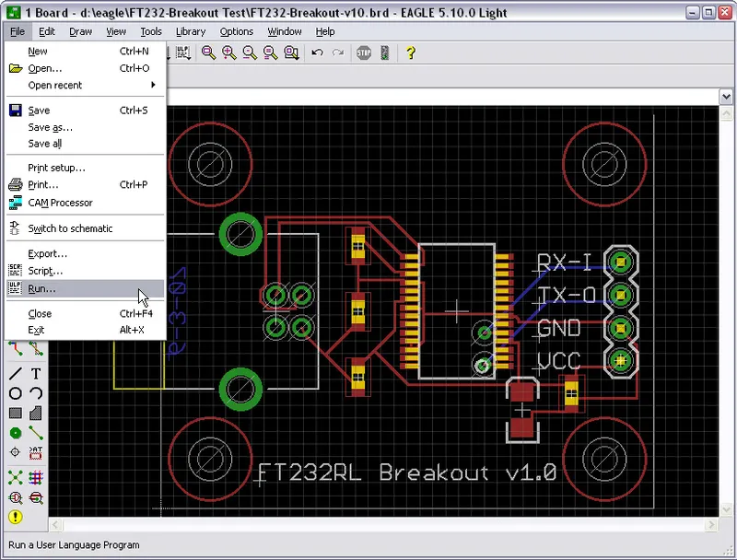Run the Ratsnest command from the toolbar
The width and height of the screenshot is (737, 560).
coord(13,477)
